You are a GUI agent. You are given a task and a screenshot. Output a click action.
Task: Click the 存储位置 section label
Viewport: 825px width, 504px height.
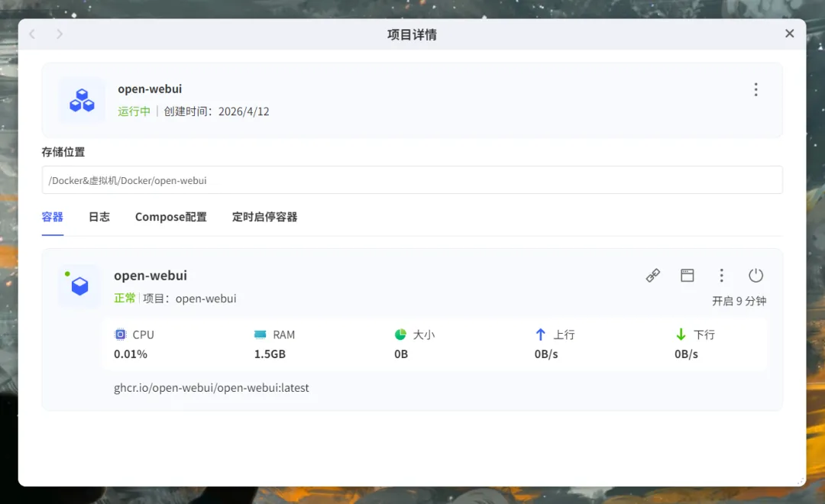click(x=63, y=152)
